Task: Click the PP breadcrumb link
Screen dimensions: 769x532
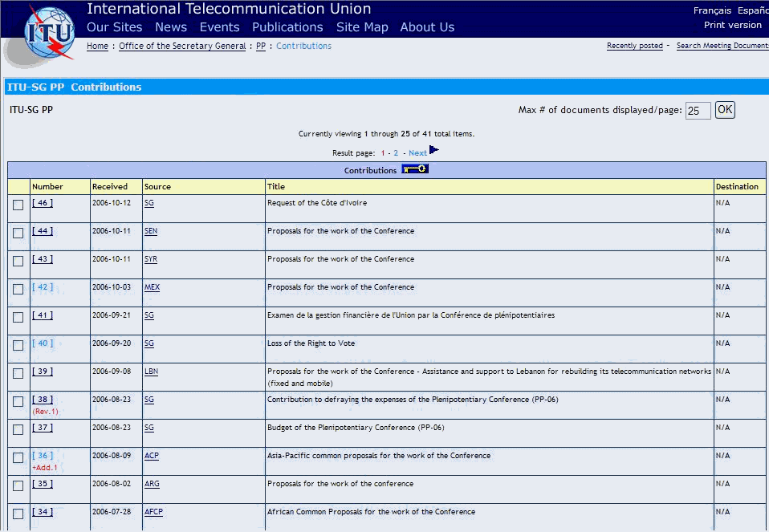Action: pos(261,46)
